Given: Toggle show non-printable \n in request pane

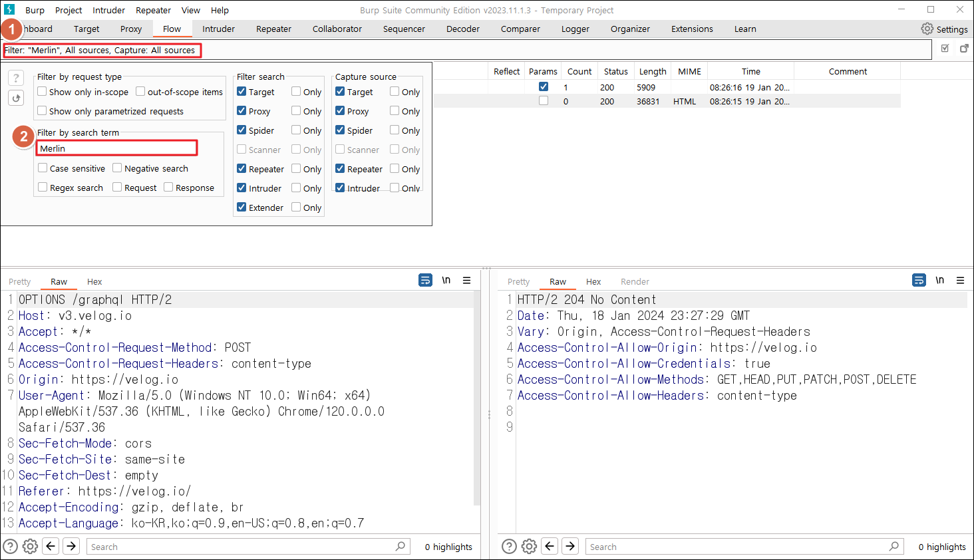Looking at the screenshot, I should point(446,280).
